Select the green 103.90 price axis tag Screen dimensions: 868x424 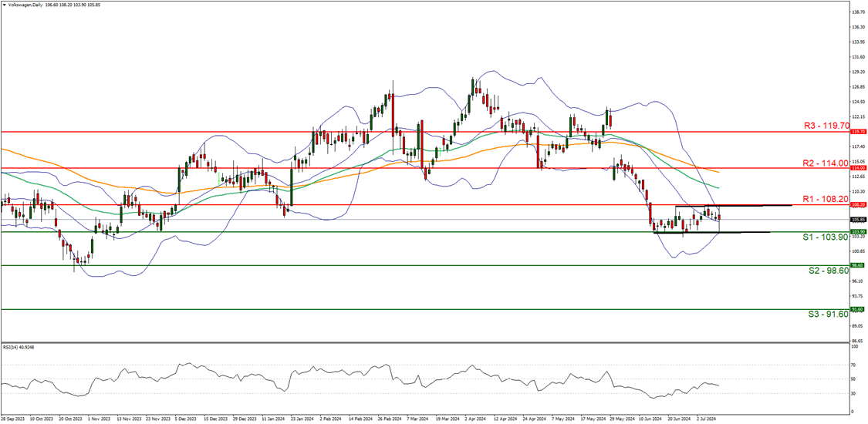tap(856, 231)
